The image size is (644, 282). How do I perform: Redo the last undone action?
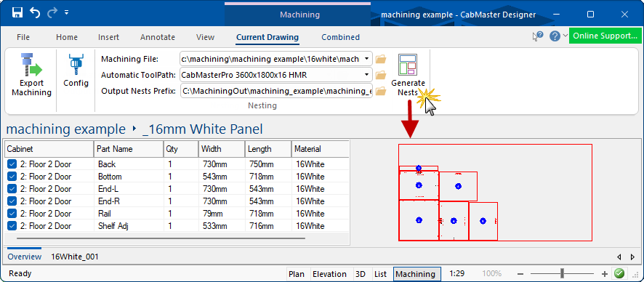tap(52, 13)
